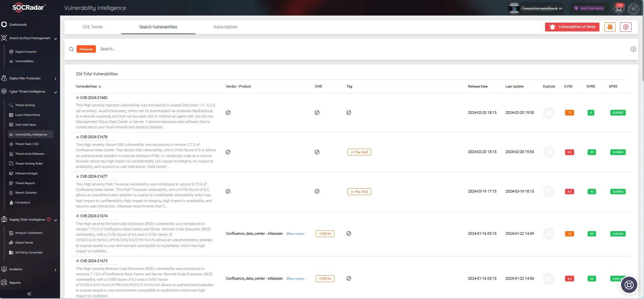
Task: Open Threat Hunting Rules
Action: tap(29, 164)
